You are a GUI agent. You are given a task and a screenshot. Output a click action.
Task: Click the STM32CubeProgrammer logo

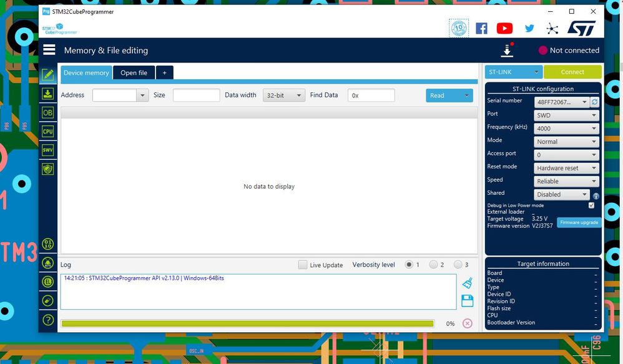[59, 29]
